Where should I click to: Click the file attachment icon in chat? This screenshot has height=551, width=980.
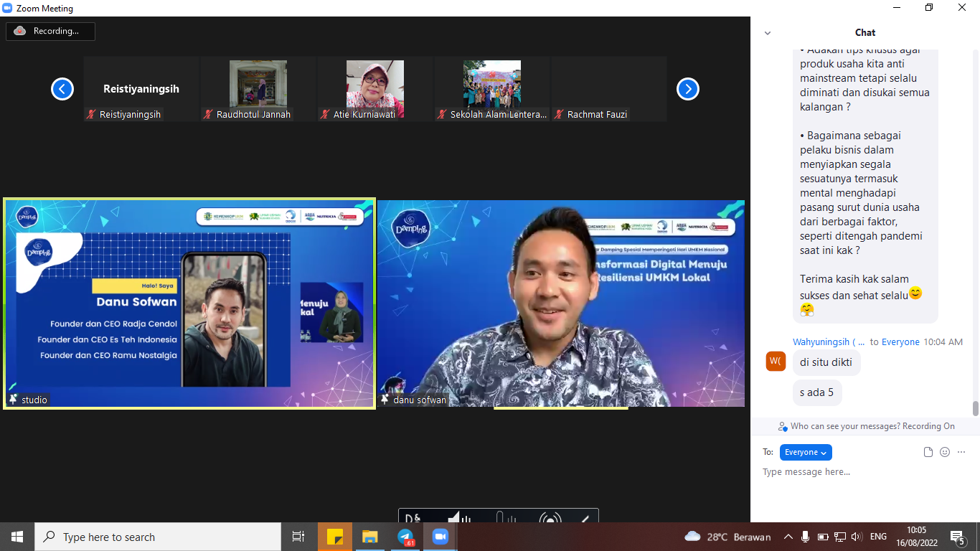coord(928,452)
